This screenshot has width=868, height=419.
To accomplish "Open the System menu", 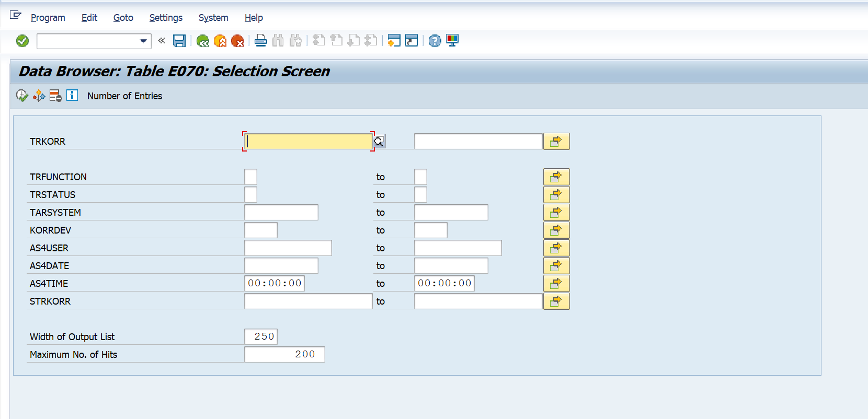I will coord(213,18).
